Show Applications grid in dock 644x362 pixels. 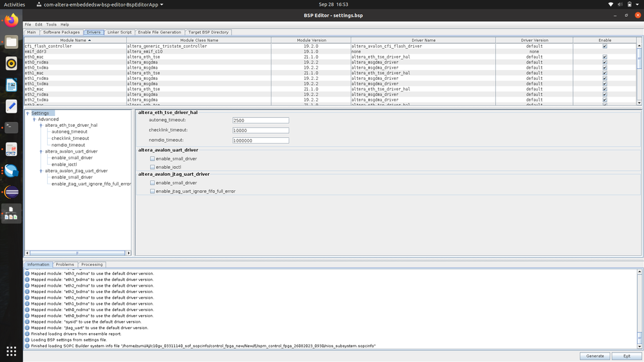pos(11,351)
